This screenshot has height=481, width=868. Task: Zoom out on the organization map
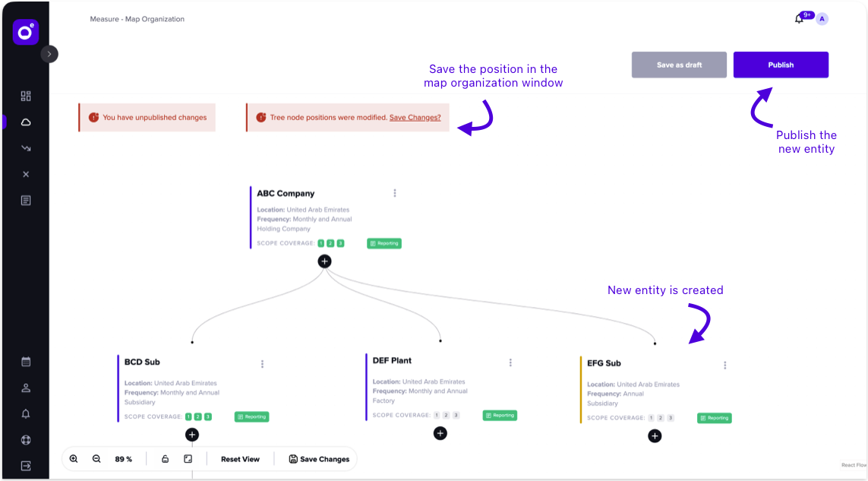pyautogui.click(x=96, y=459)
